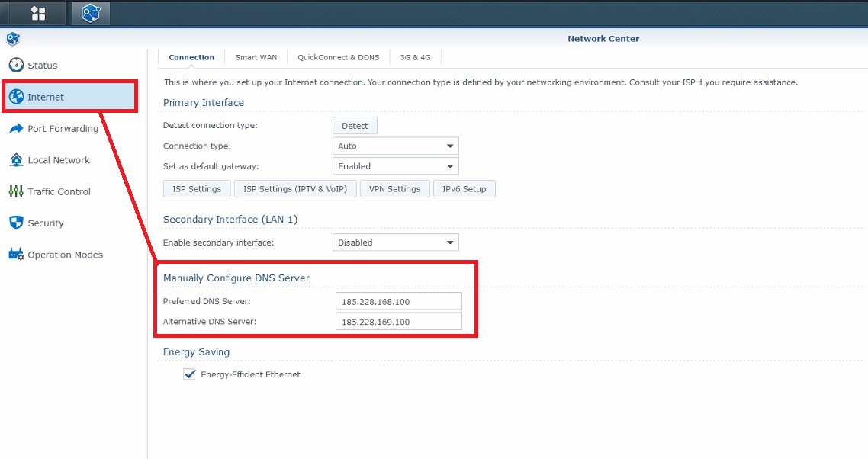Click the Preferred DNS Server field
868x459 pixels.
click(398, 301)
